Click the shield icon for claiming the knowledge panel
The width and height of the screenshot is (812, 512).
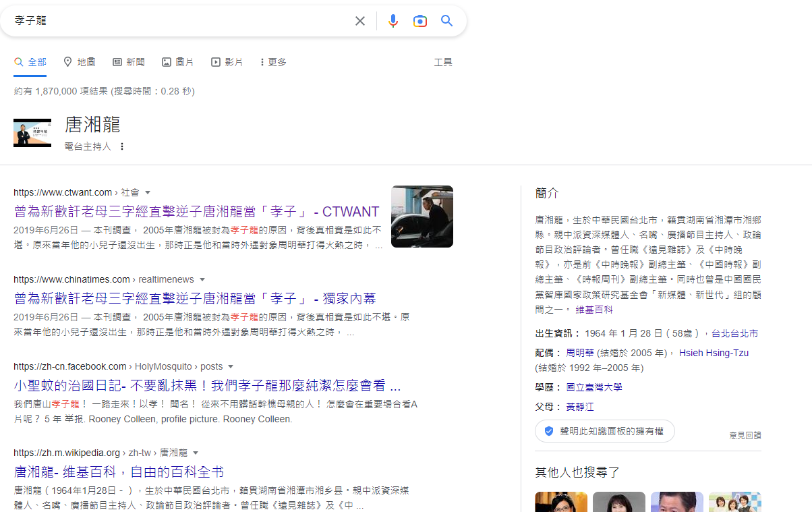(x=549, y=431)
